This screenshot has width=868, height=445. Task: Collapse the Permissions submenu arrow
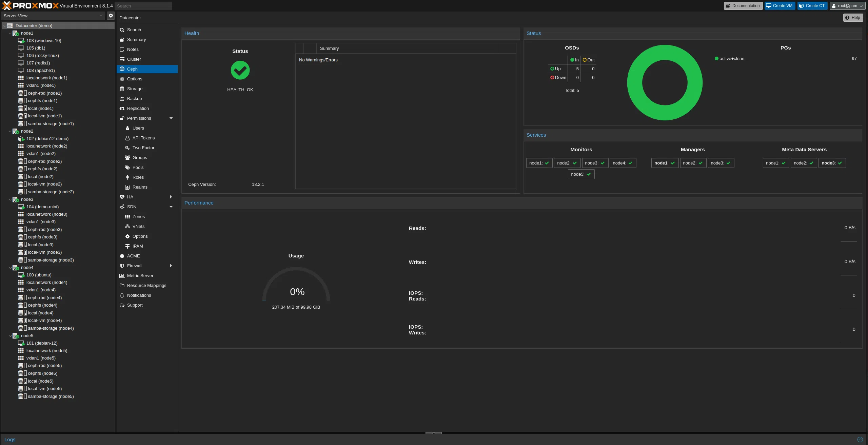point(171,118)
